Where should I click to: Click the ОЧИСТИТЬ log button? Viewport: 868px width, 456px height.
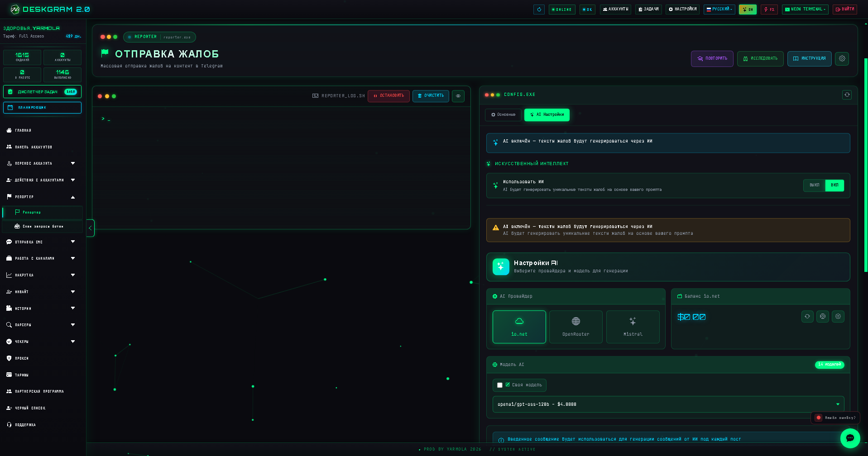tap(431, 96)
